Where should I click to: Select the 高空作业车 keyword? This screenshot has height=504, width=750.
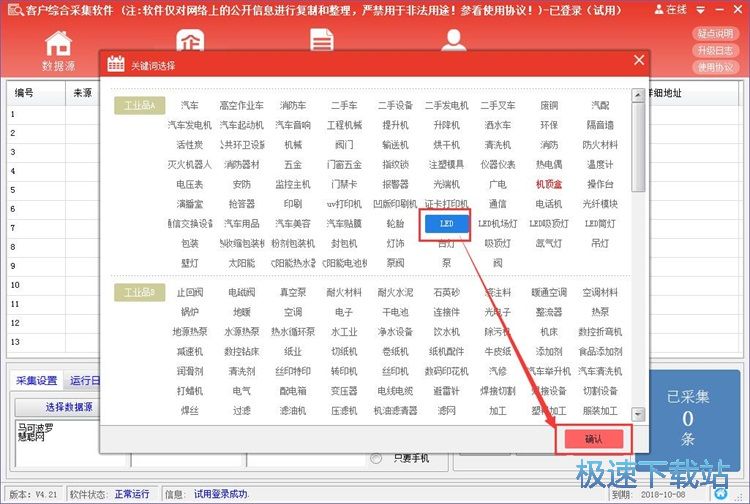tap(242, 105)
